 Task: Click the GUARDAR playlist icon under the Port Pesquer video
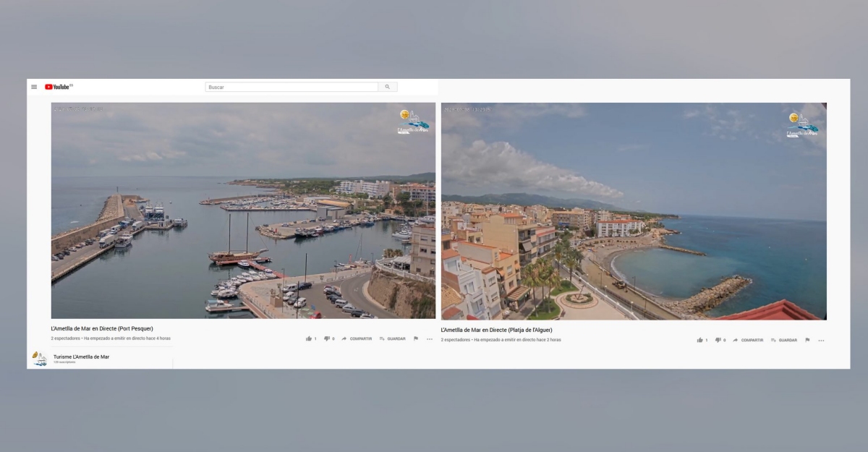click(x=382, y=338)
